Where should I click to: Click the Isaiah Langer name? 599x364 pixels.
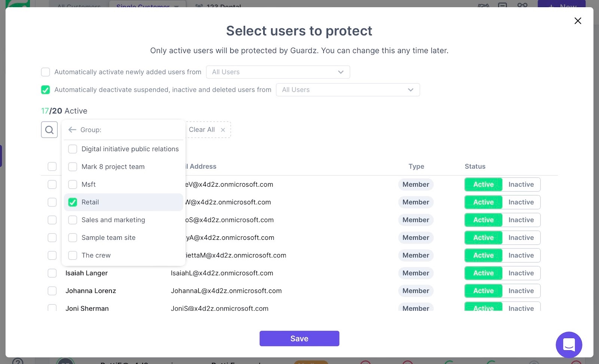(x=86, y=273)
